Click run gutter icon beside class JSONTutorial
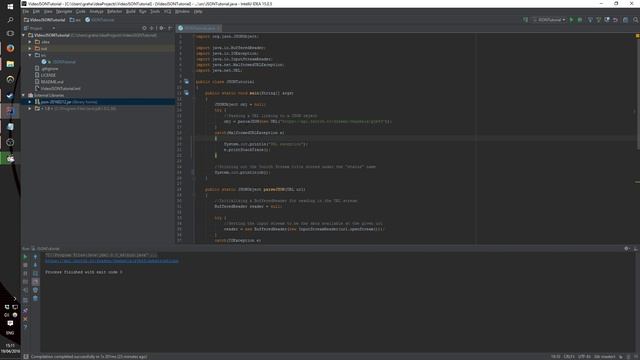Screen dimensions: 640x360 pos(187,82)
